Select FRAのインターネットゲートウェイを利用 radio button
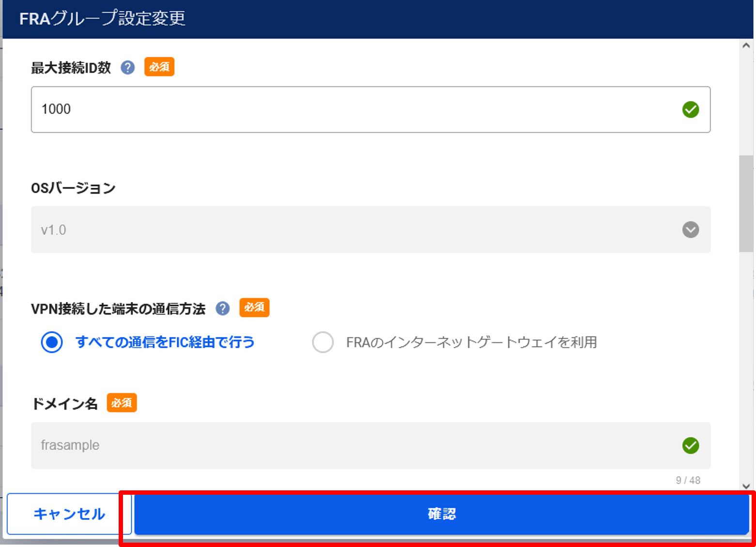The width and height of the screenshot is (756, 547). [323, 342]
